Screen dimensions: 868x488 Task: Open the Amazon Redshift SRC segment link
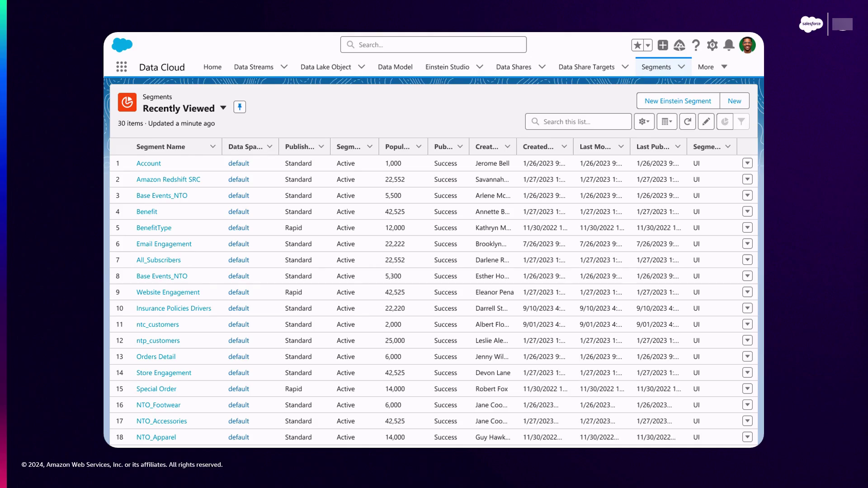(x=168, y=179)
